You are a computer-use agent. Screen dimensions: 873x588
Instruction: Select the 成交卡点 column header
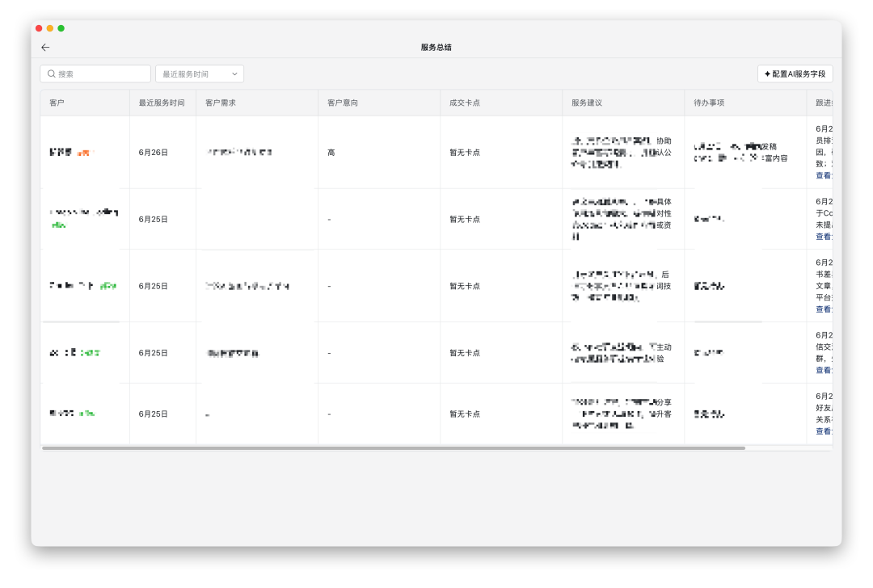464,103
